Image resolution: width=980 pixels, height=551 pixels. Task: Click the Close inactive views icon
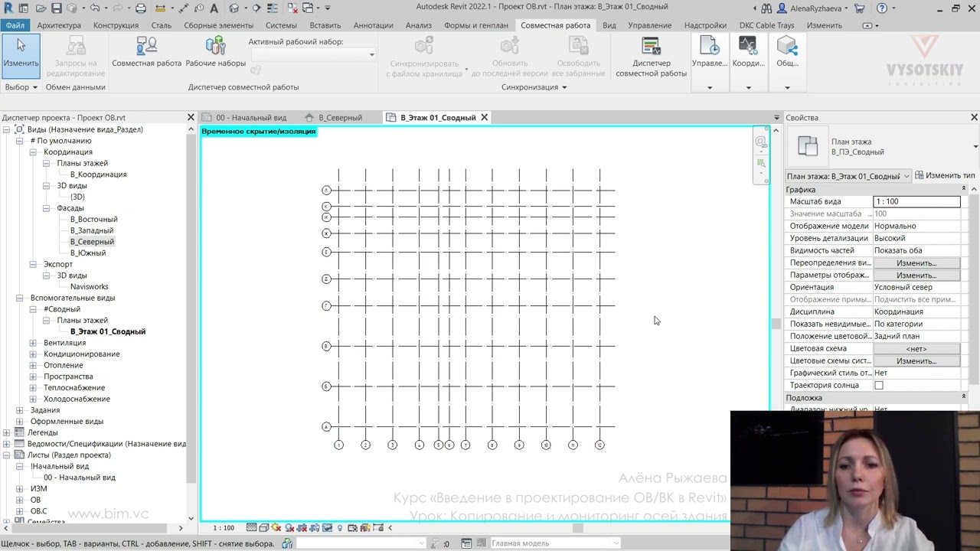click(292, 8)
